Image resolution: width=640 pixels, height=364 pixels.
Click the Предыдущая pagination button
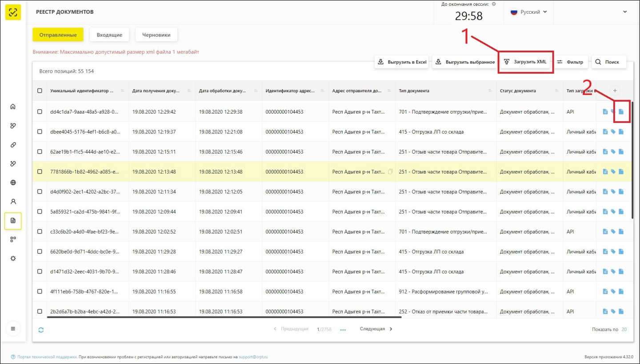pyautogui.click(x=291, y=329)
